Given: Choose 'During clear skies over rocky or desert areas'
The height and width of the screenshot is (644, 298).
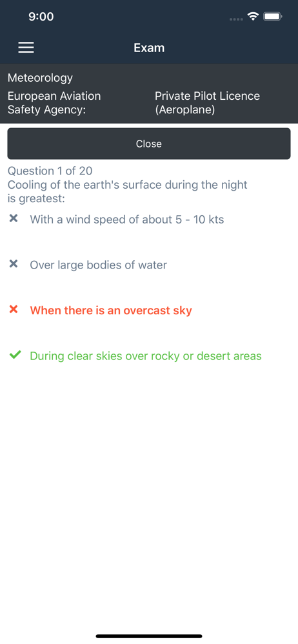Looking at the screenshot, I should [146, 355].
